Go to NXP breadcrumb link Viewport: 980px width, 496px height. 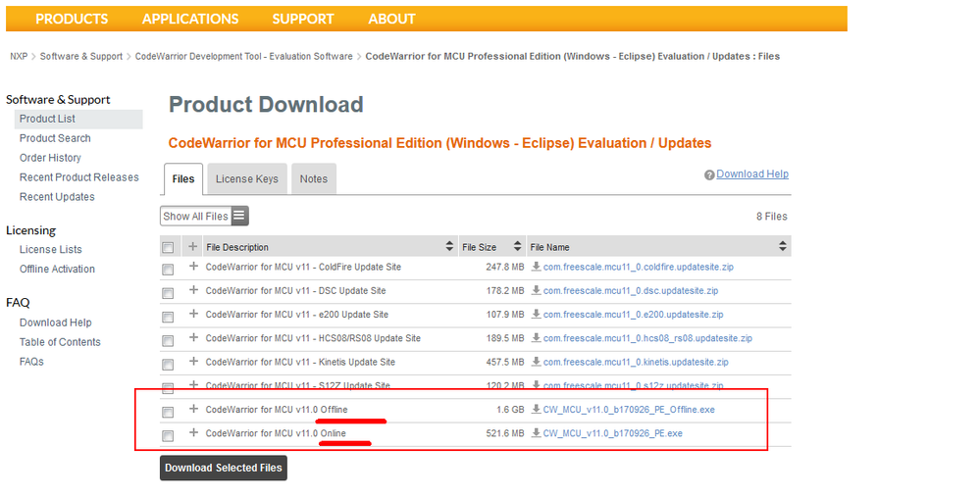pyautogui.click(x=19, y=56)
